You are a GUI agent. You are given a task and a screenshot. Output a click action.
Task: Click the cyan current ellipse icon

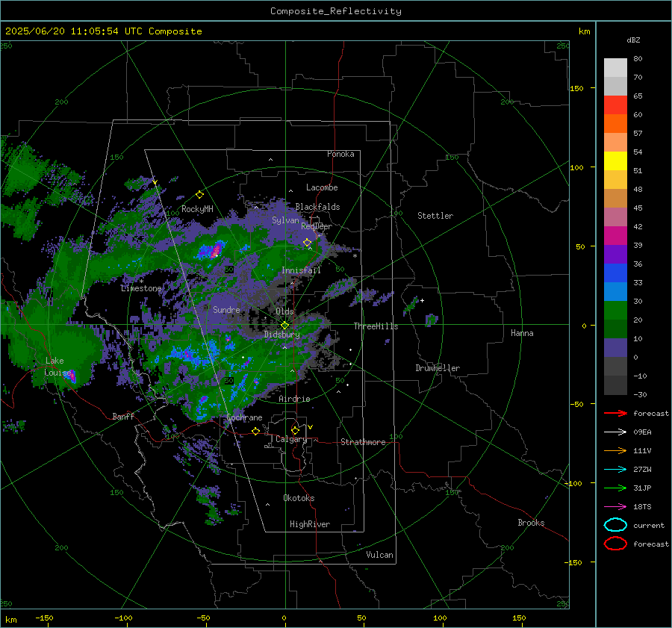pyautogui.click(x=615, y=525)
